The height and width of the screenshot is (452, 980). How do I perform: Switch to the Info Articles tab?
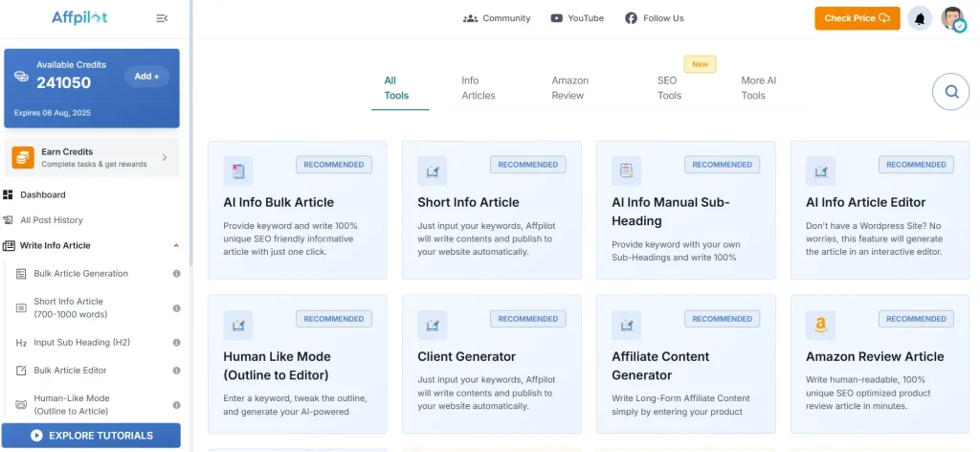(479, 88)
